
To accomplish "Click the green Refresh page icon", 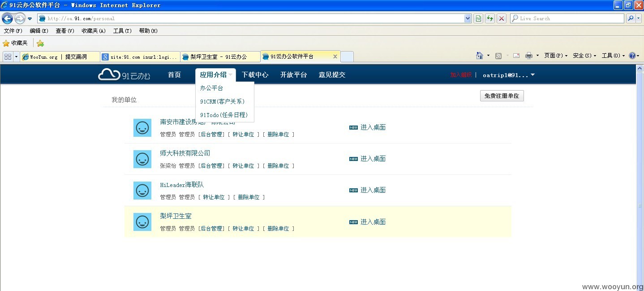I will (490, 18).
